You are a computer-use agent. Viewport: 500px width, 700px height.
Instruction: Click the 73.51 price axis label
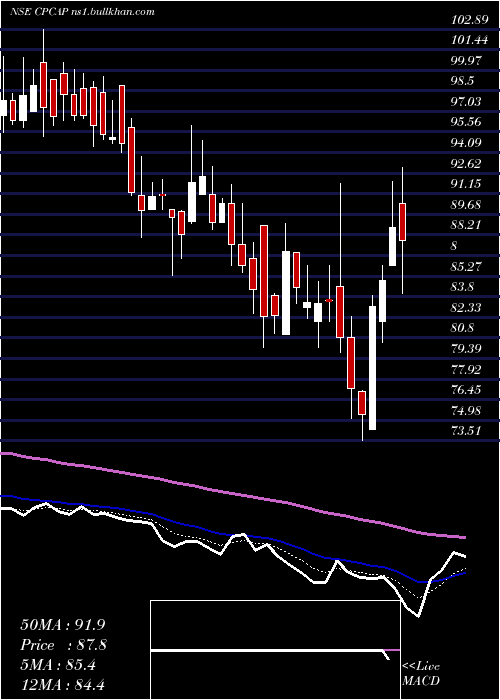(x=466, y=432)
